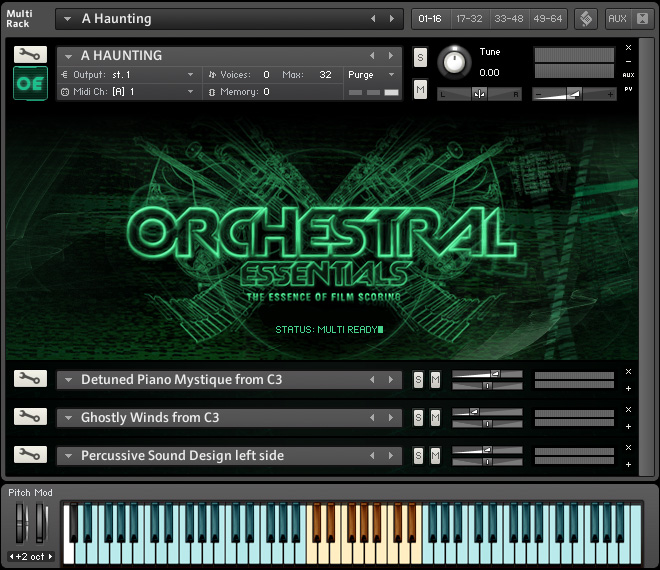Solo Percussive Sound Design left side
The image size is (660, 570).
tap(418, 456)
